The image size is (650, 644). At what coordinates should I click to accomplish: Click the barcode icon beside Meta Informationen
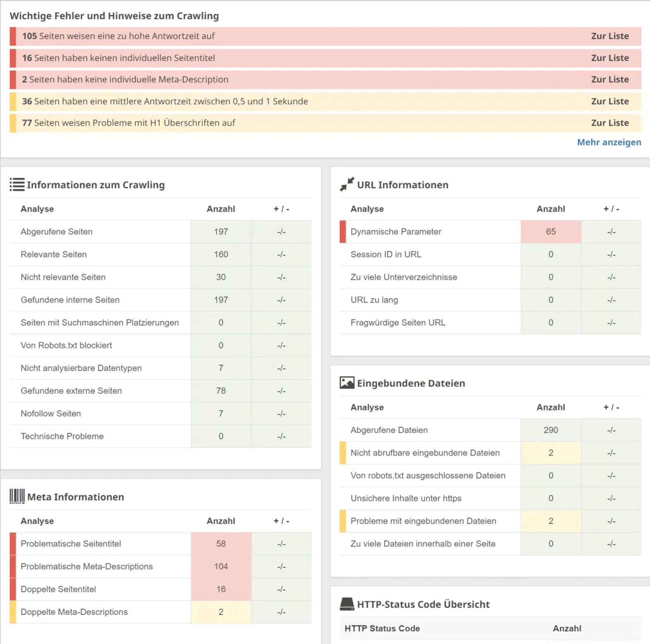(x=17, y=496)
